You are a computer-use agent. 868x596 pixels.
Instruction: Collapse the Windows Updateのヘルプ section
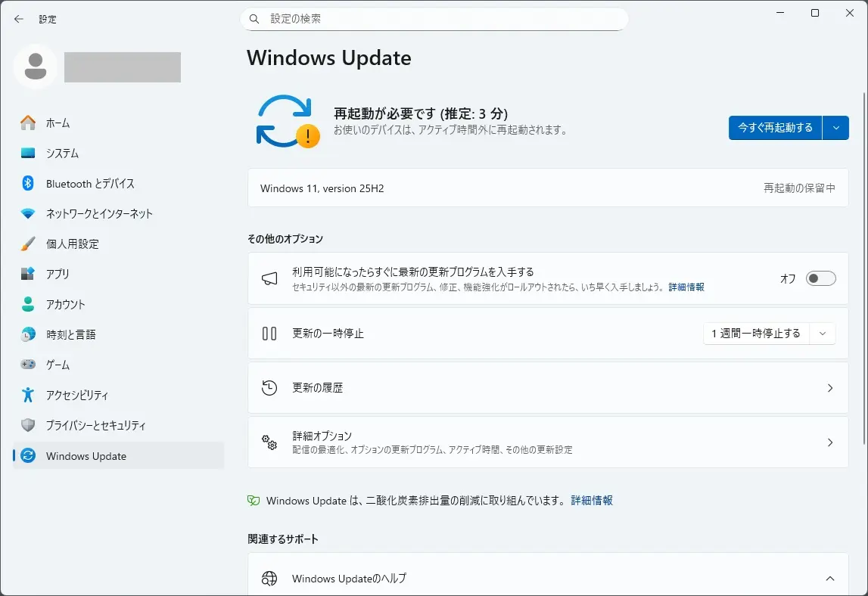(829, 579)
